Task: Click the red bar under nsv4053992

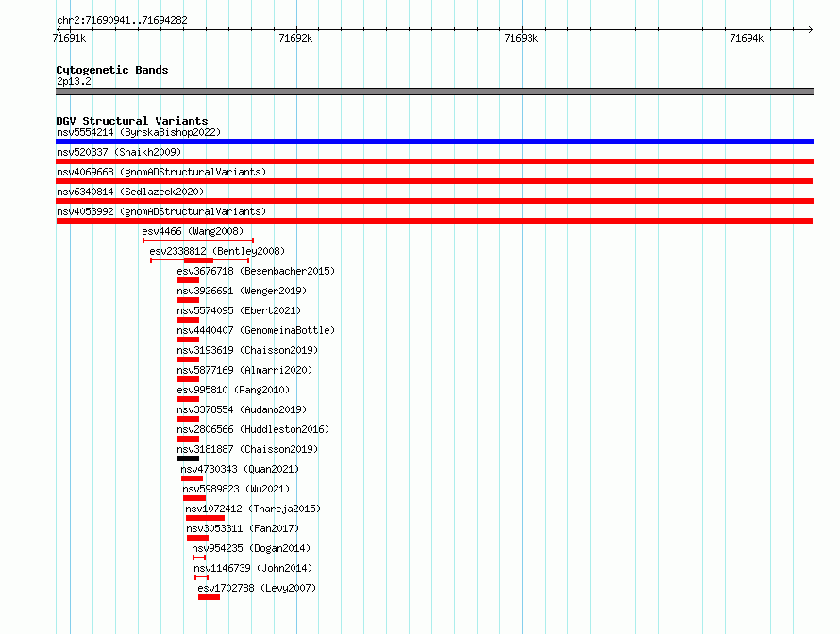Action: coord(434,221)
